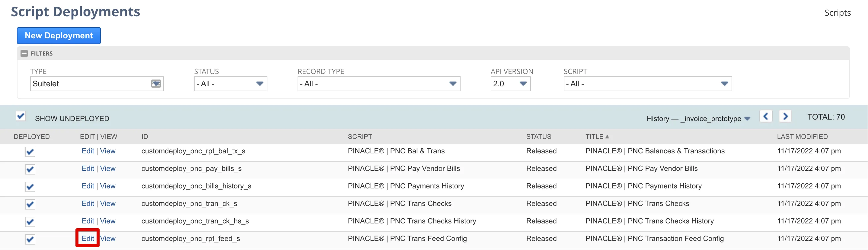Edit the PNC Bal & Trans deployment
The width and height of the screenshot is (868, 250).
tap(88, 151)
